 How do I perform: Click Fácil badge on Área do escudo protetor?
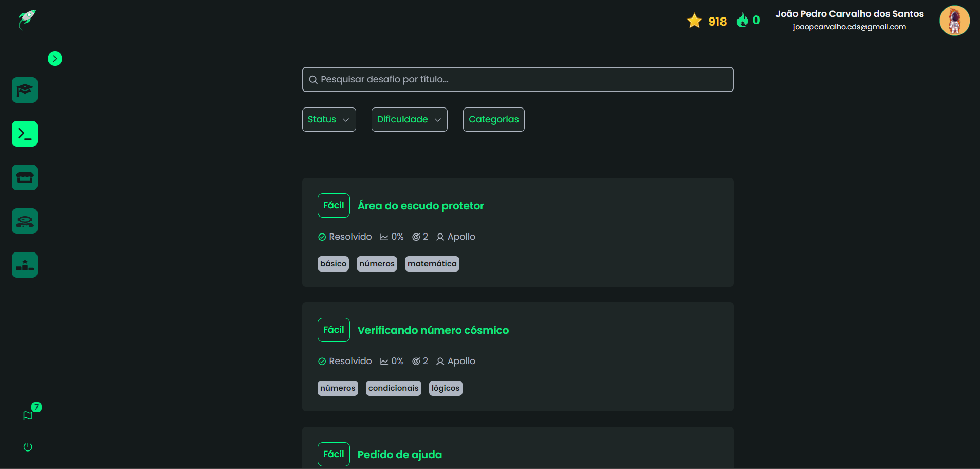(x=334, y=205)
